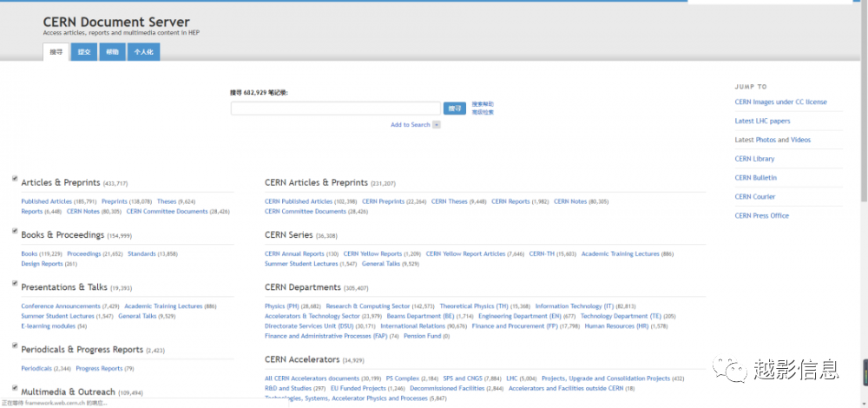Open CERN Yellow Report Articles link
The image size is (868, 408).
coord(465,254)
